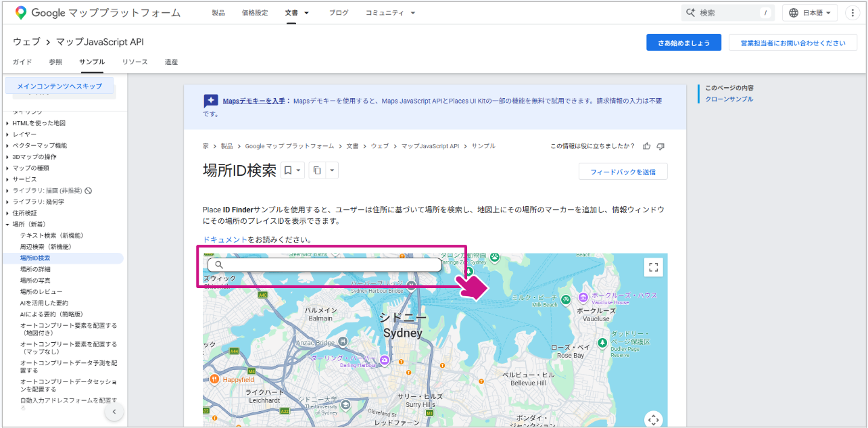
Task: Click the copy page icon beside title
Action: (317, 171)
